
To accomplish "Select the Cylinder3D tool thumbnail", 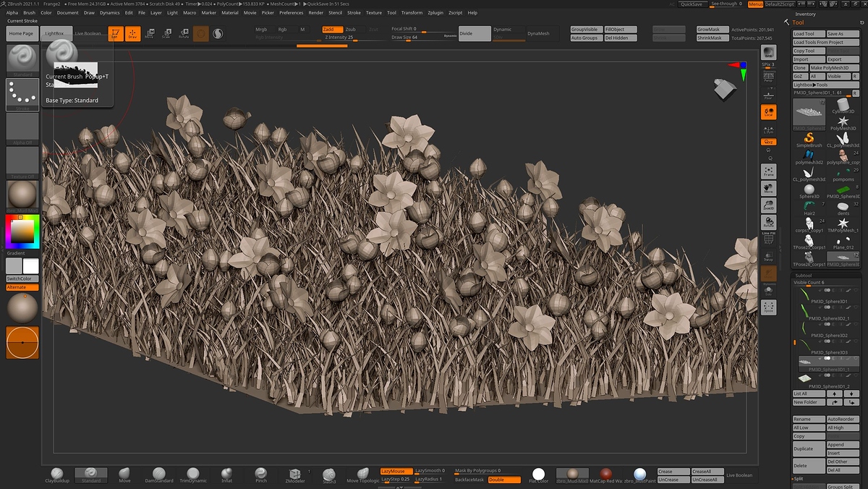I will tap(843, 106).
